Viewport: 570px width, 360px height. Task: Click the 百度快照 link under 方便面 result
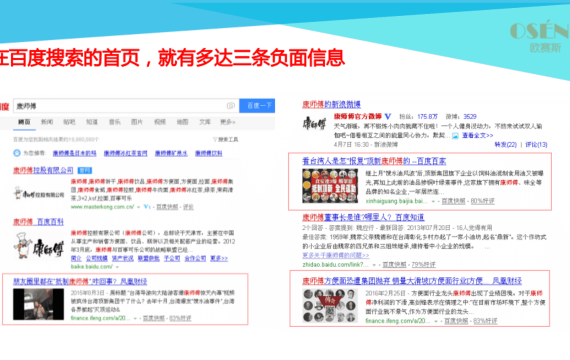click(x=456, y=321)
